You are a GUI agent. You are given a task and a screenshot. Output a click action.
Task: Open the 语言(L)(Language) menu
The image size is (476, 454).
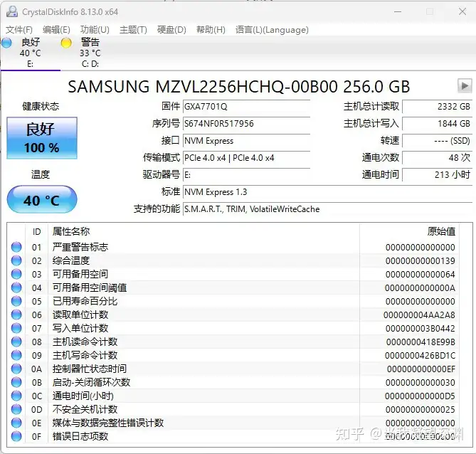[272, 30]
